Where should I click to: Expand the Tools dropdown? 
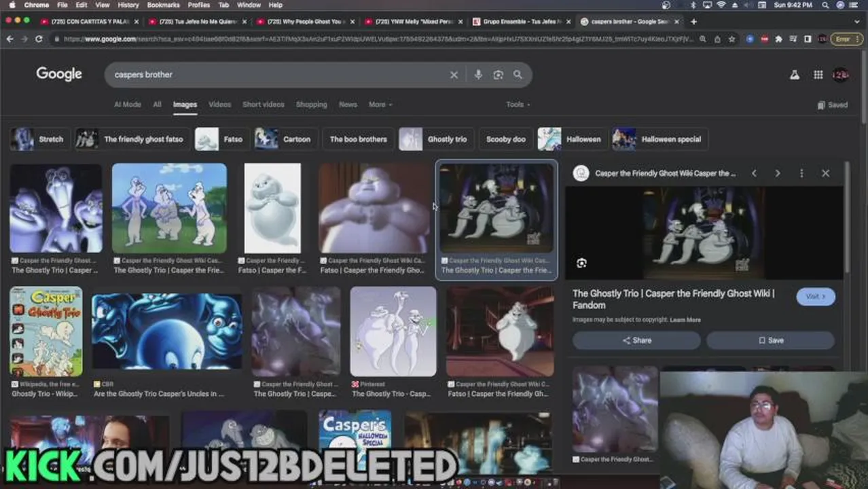pyautogui.click(x=518, y=105)
